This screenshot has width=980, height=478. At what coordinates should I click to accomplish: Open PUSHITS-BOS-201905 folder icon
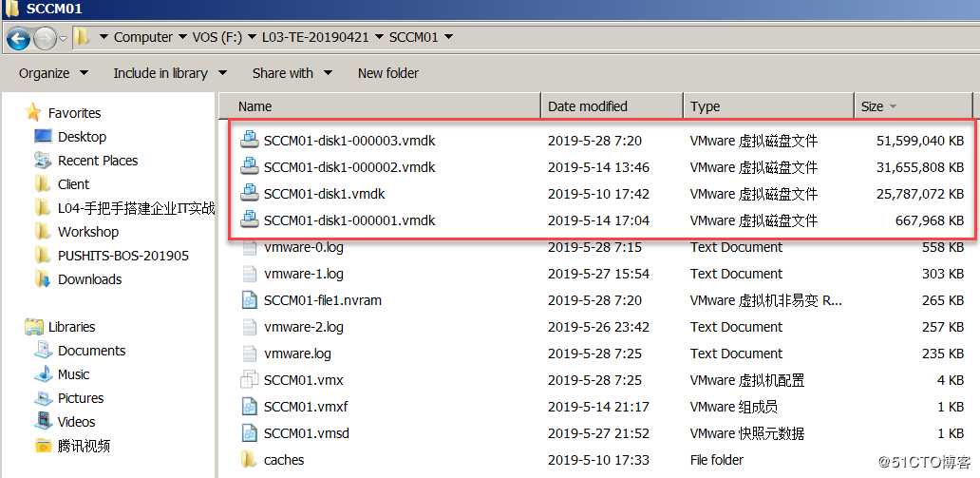[x=43, y=256]
